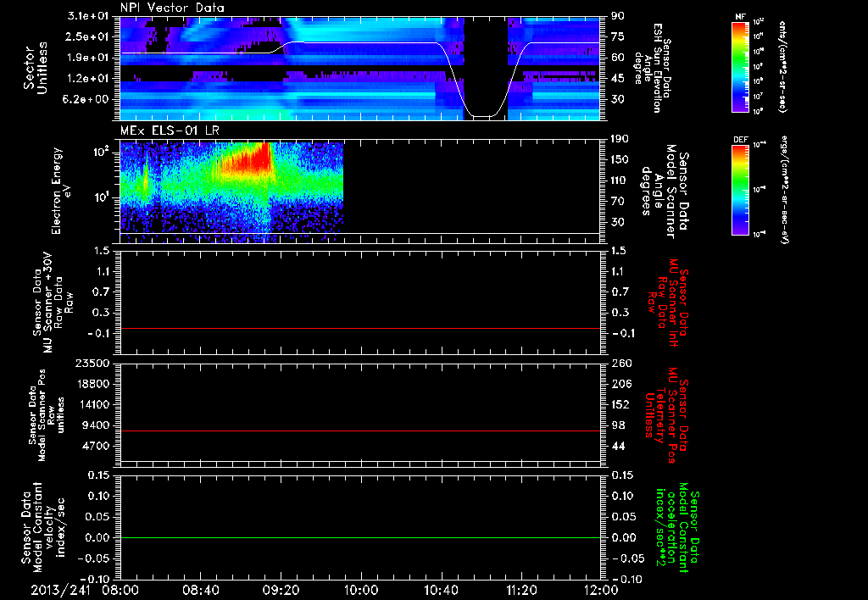The image size is (868, 600).
Task: Click the '1.9e+01' sector tick value
Action: (x=88, y=58)
